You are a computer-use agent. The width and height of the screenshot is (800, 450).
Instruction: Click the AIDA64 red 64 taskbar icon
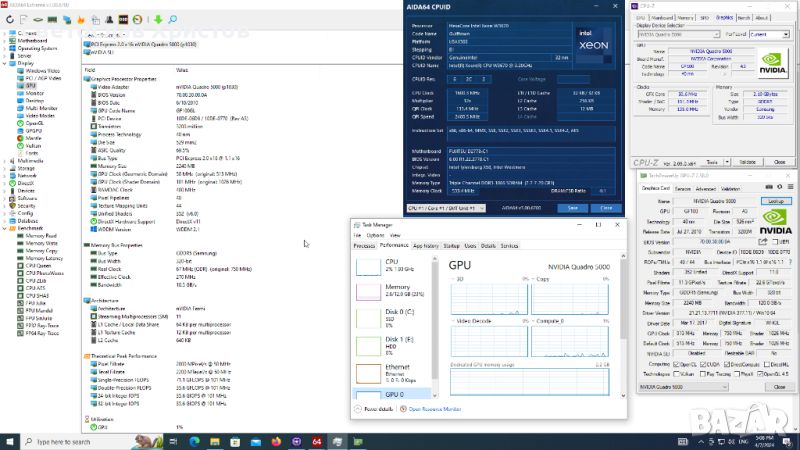[316, 440]
